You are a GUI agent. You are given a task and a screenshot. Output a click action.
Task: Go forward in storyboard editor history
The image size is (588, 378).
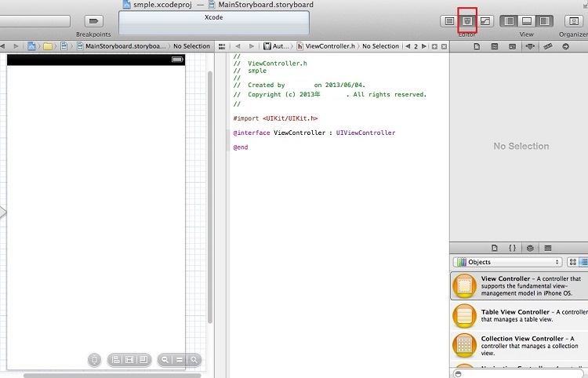click(16, 46)
